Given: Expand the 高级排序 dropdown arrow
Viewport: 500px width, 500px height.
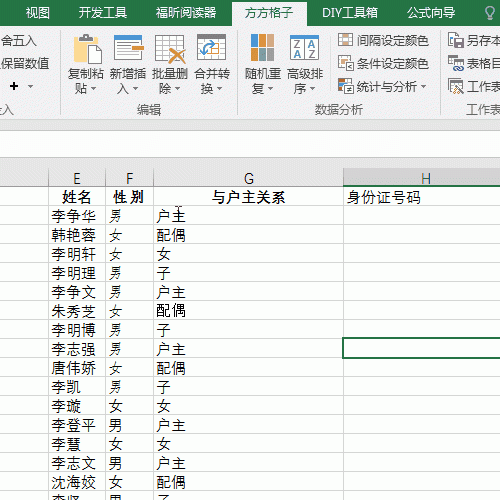Looking at the screenshot, I should point(312,89).
